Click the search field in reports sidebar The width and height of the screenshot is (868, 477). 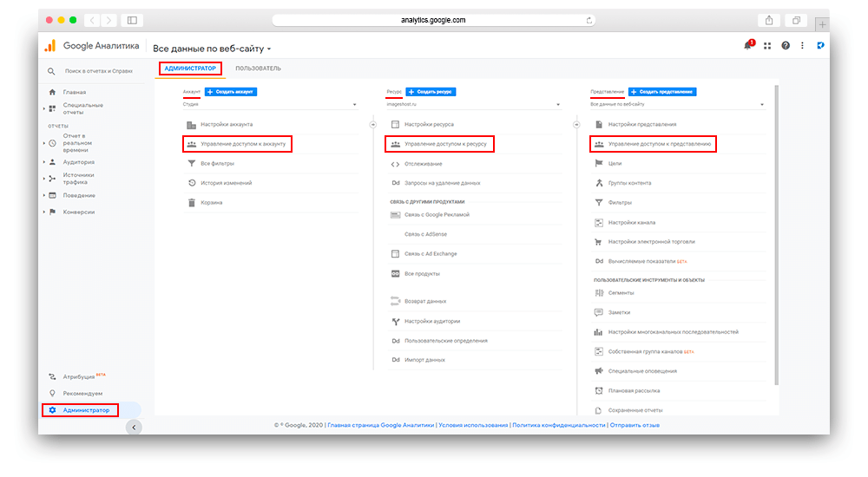click(x=99, y=71)
